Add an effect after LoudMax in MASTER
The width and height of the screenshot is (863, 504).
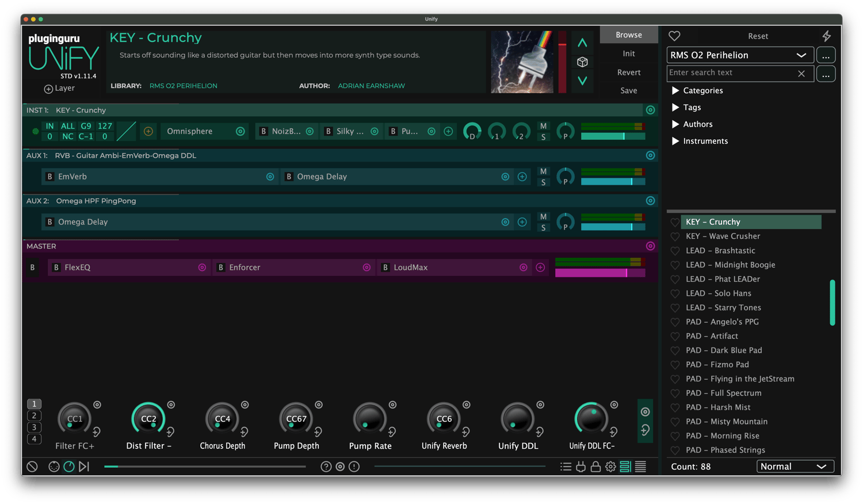pos(540,268)
